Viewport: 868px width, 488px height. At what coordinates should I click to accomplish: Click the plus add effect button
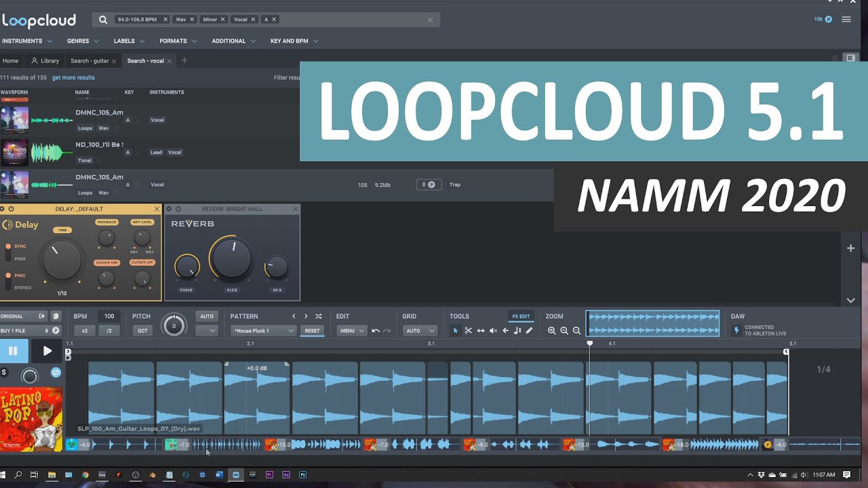click(850, 249)
